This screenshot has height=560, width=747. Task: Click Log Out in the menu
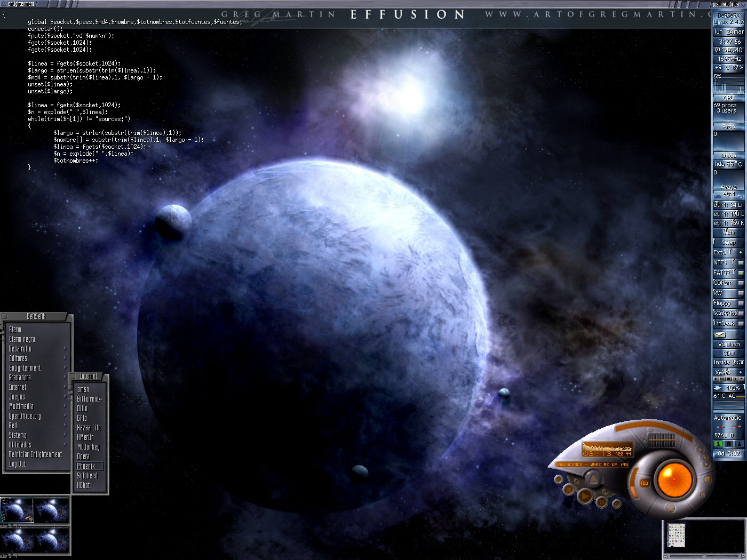click(x=37, y=464)
